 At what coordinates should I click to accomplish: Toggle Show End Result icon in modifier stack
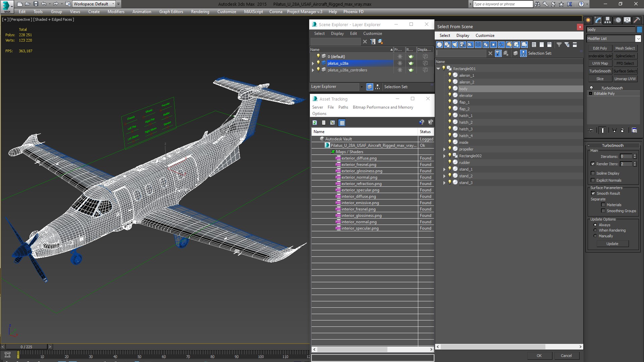tap(603, 130)
